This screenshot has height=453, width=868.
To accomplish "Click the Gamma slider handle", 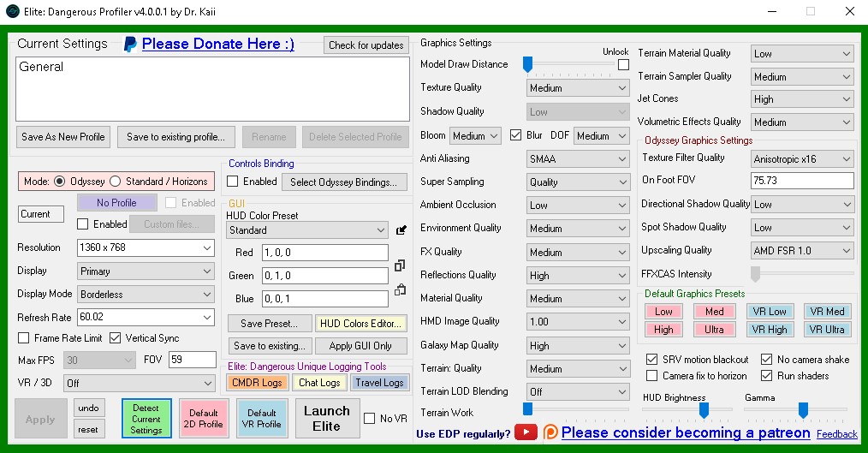I will (x=803, y=410).
